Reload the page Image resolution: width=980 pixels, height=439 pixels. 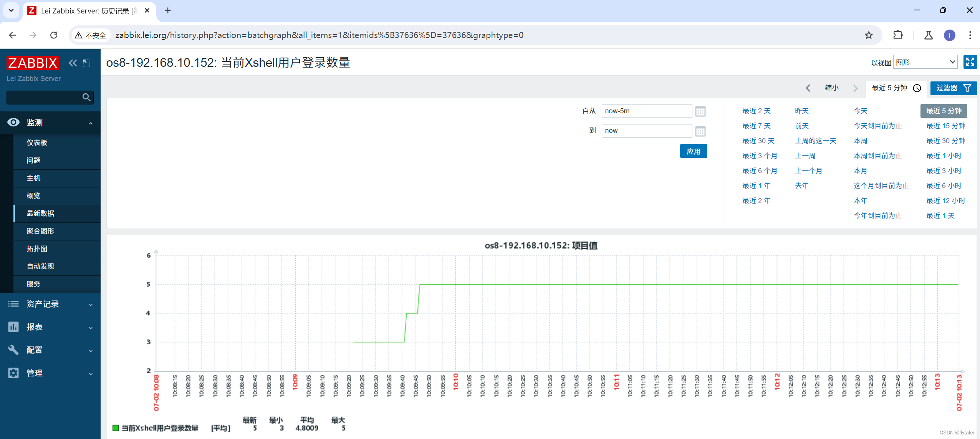54,35
